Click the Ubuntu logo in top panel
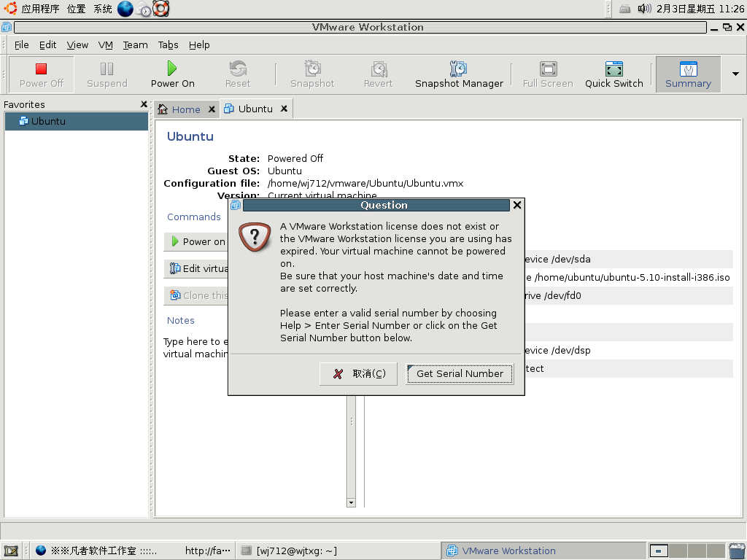 [x=10, y=8]
